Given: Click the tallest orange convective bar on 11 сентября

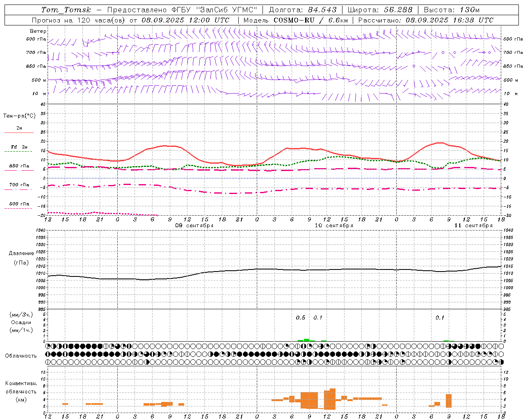Looking at the screenshot, I should tap(449, 401).
